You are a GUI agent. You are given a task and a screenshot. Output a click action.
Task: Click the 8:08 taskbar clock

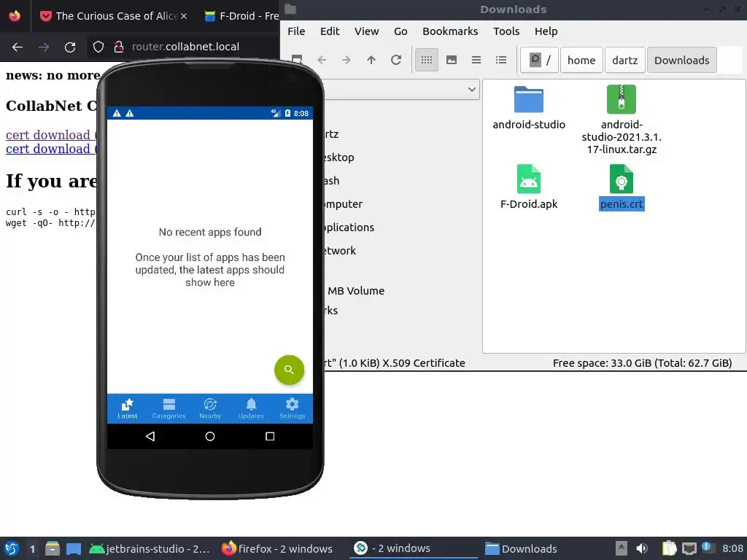pos(732,548)
